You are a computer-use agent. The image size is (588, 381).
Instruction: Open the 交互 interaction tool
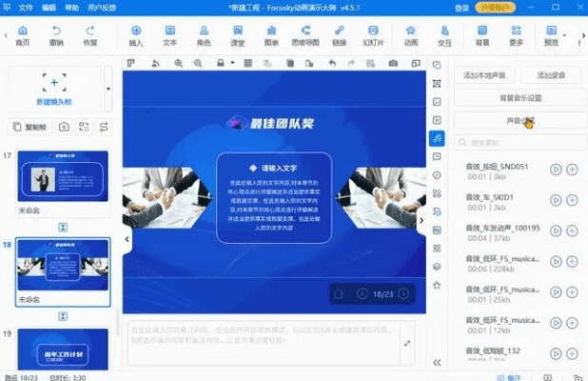(444, 36)
